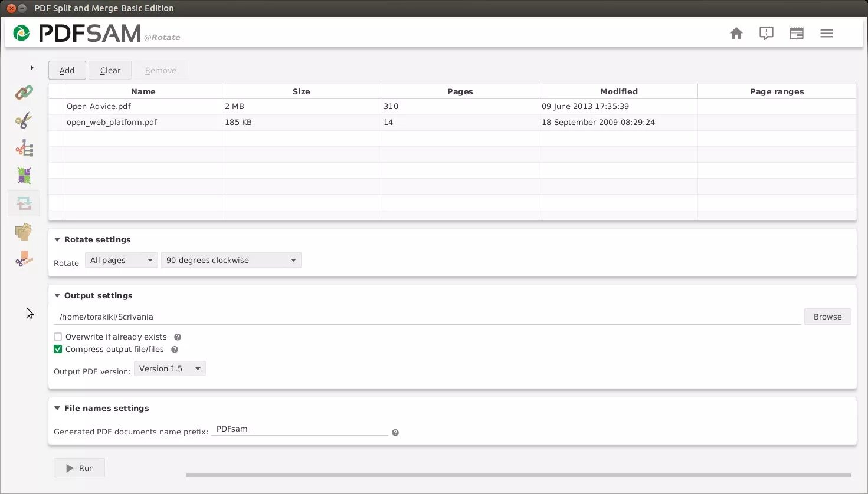Click page ranges cell for Open-Advice.pdf
The height and width of the screenshot is (494, 868).
tap(777, 107)
